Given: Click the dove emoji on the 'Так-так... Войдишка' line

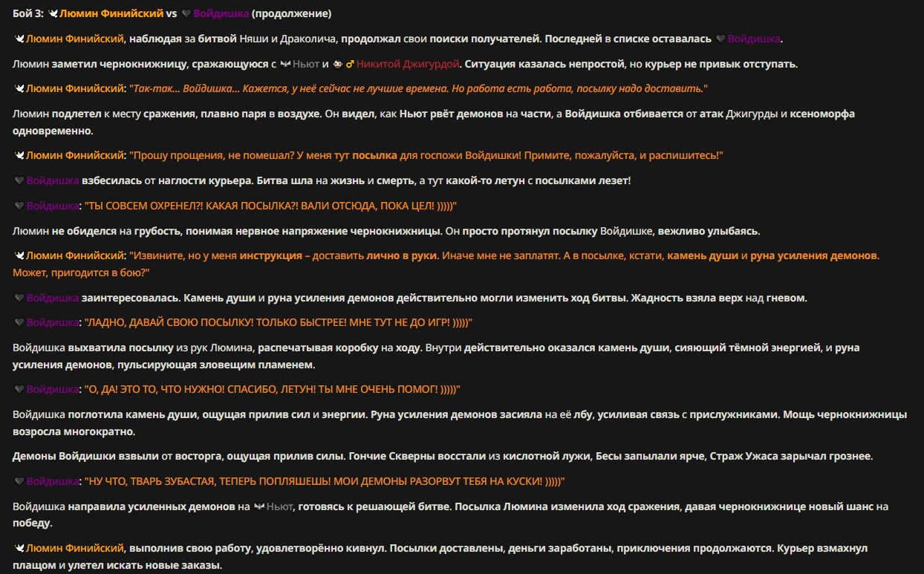Looking at the screenshot, I should click(x=19, y=89).
